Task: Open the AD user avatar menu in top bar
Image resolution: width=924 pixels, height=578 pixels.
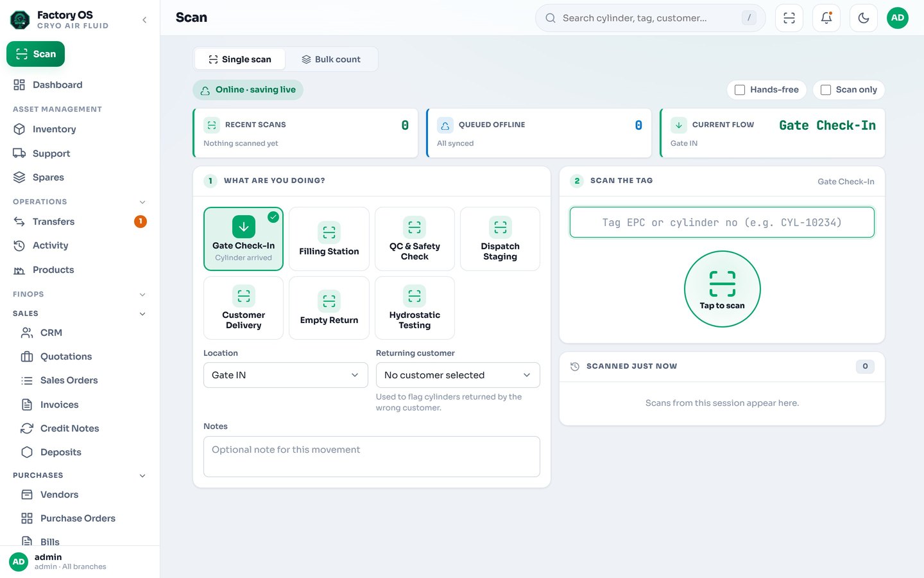Action: pyautogui.click(x=898, y=18)
